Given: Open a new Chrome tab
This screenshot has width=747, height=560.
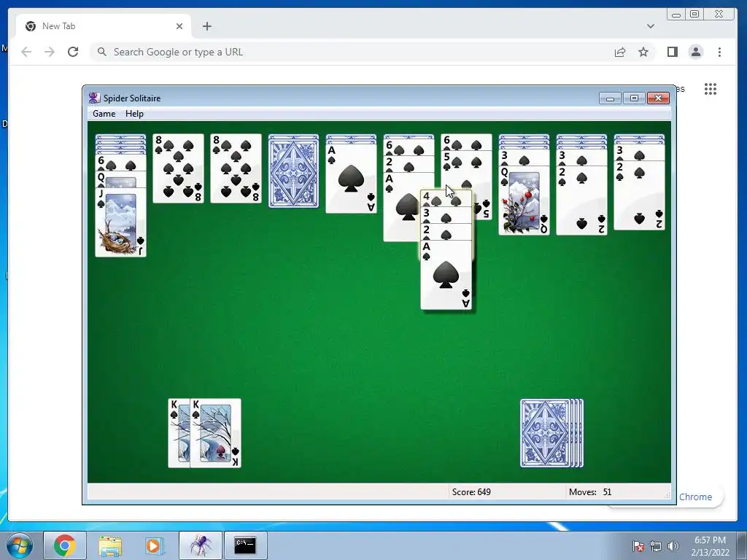Looking at the screenshot, I should click(206, 26).
